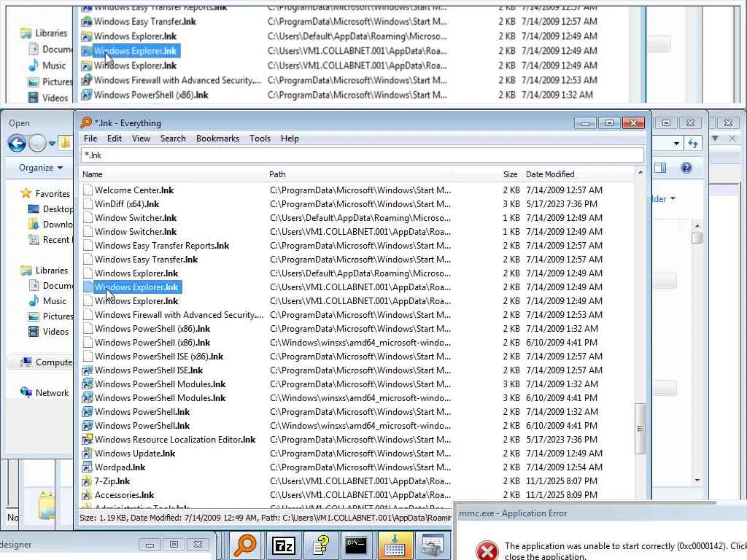Click the Everything magnifier title bar icon
The width and height of the screenshot is (747, 560).
[x=86, y=122]
